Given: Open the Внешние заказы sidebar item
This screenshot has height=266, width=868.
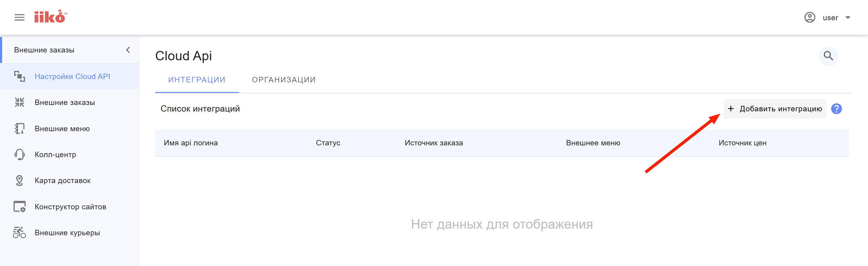Looking at the screenshot, I should tap(65, 103).
